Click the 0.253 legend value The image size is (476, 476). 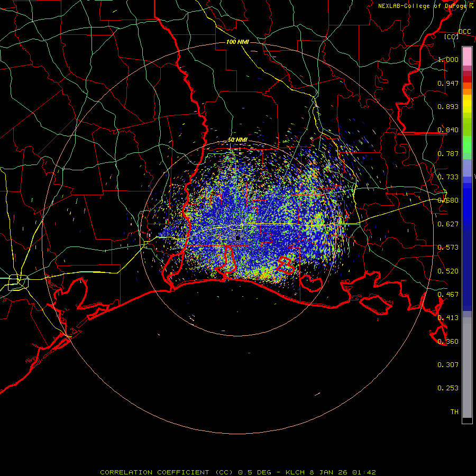tap(448, 388)
